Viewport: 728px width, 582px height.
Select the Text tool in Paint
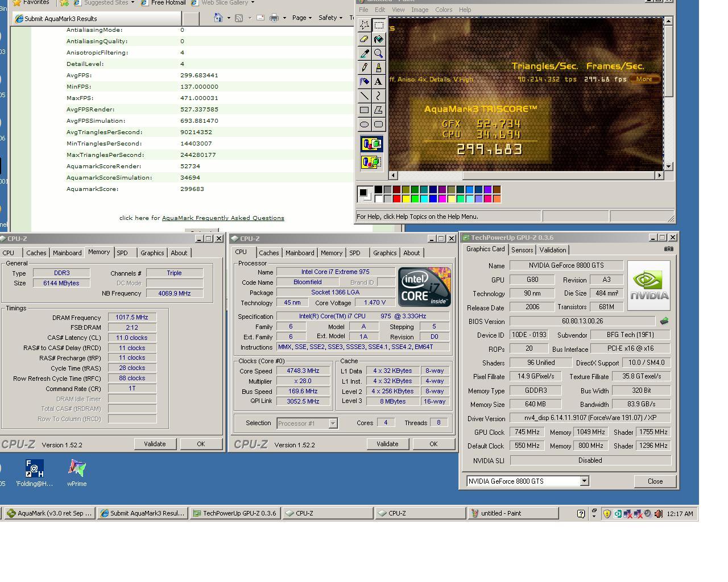point(378,82)
